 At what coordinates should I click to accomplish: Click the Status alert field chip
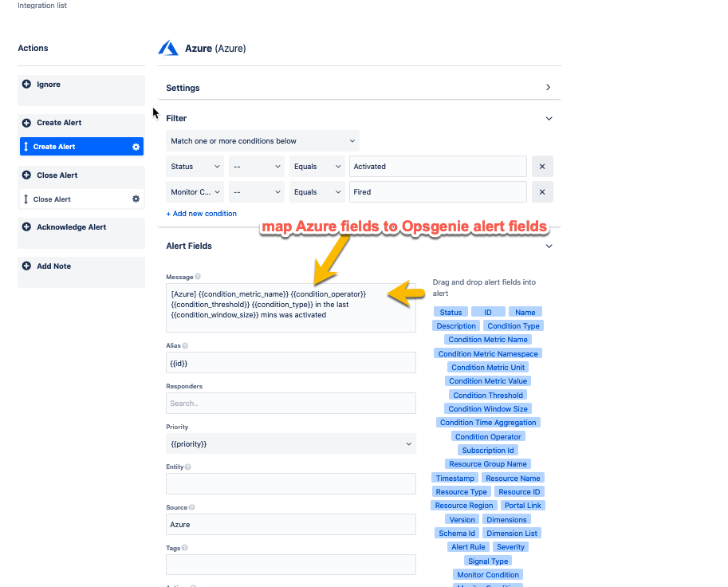pyautogui.click(x=451, y=312)
